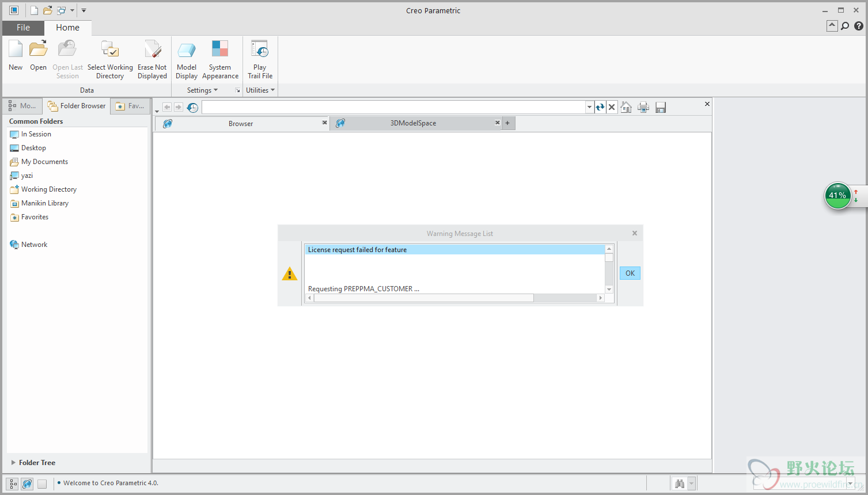The height and width of the screenshot is (495, 868).
Task: Toggle full screen button in status bar
Action: pos(42,484)
